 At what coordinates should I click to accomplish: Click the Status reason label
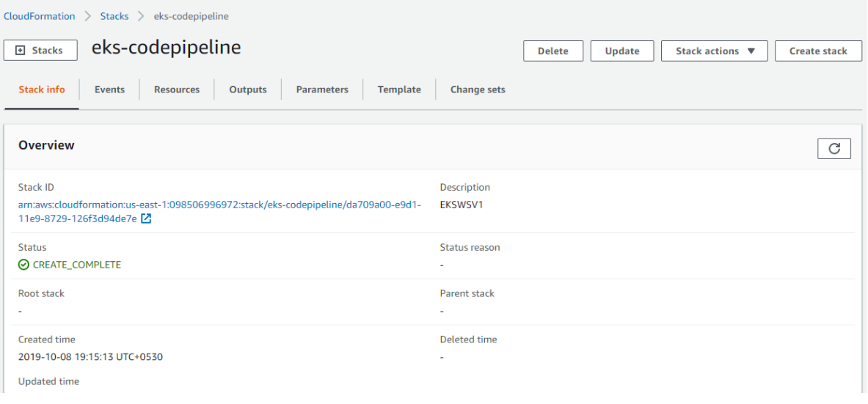click(x=470, y=247)
